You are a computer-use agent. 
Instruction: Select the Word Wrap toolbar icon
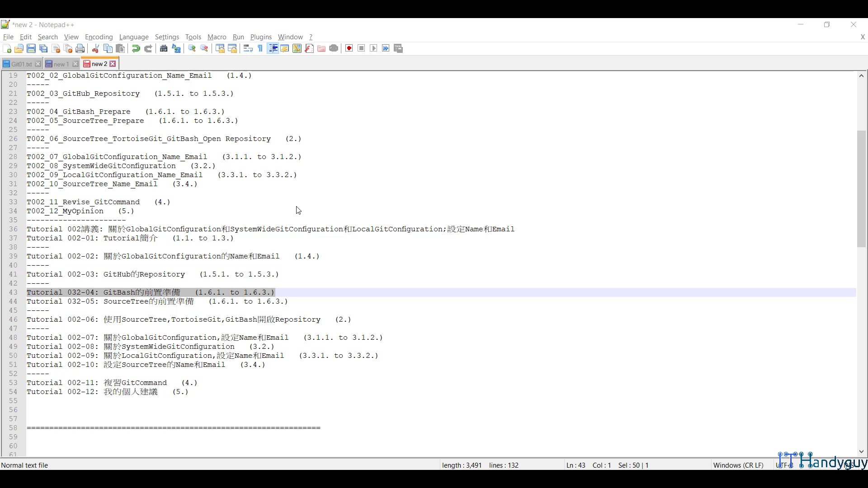pos(247,48)
